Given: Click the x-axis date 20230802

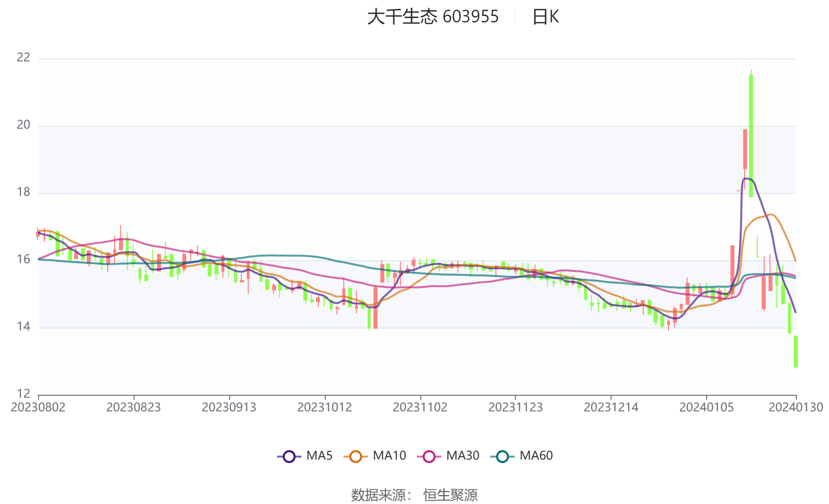Looking at the screenshot, I should 38,407.
